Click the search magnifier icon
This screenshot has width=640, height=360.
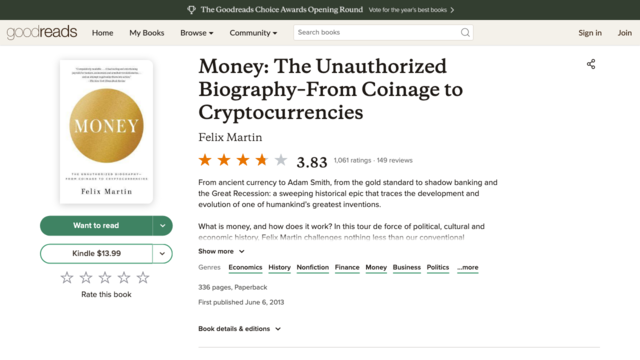pos(465,33)
